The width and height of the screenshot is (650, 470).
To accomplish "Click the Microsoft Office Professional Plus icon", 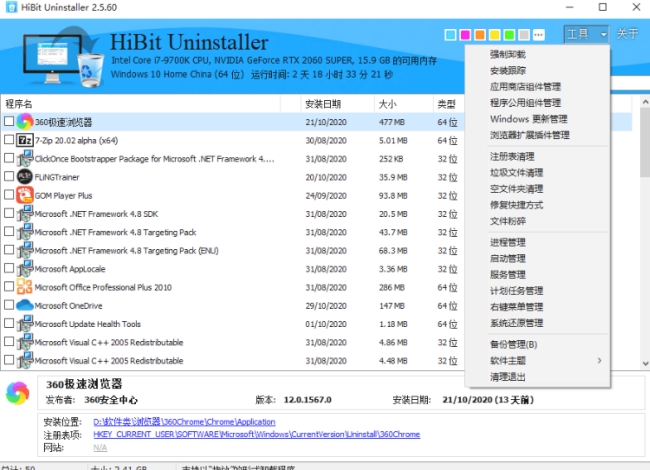I will coord(24,287).
